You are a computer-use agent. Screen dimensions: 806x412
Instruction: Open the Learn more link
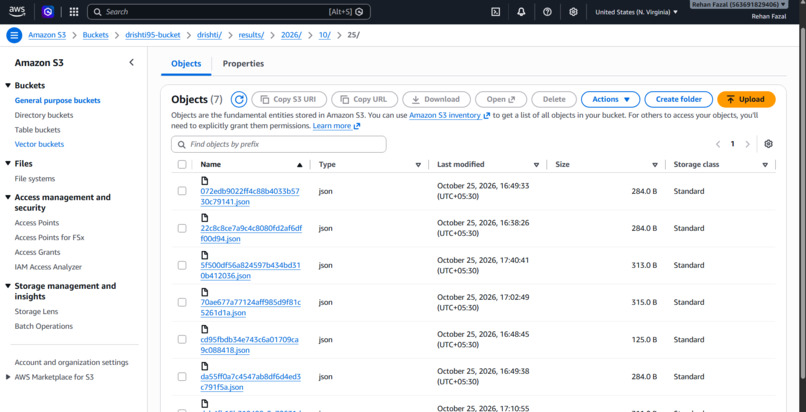point(336,126)
